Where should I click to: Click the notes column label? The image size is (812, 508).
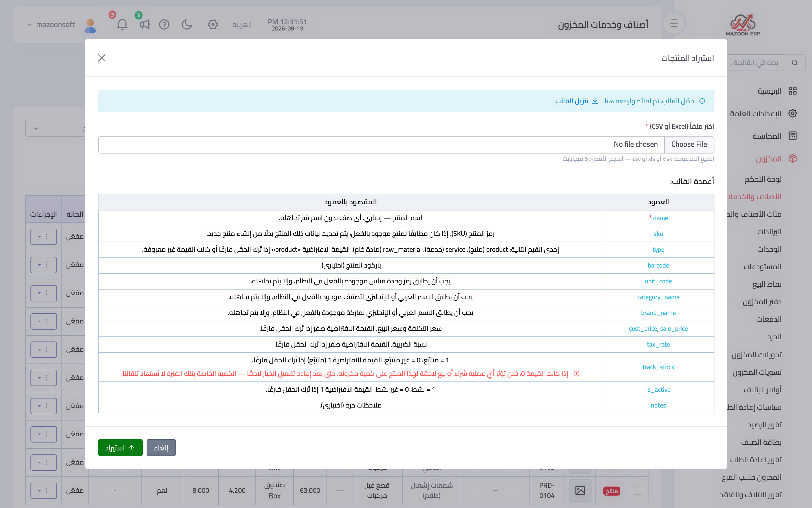tap(658, 405)
